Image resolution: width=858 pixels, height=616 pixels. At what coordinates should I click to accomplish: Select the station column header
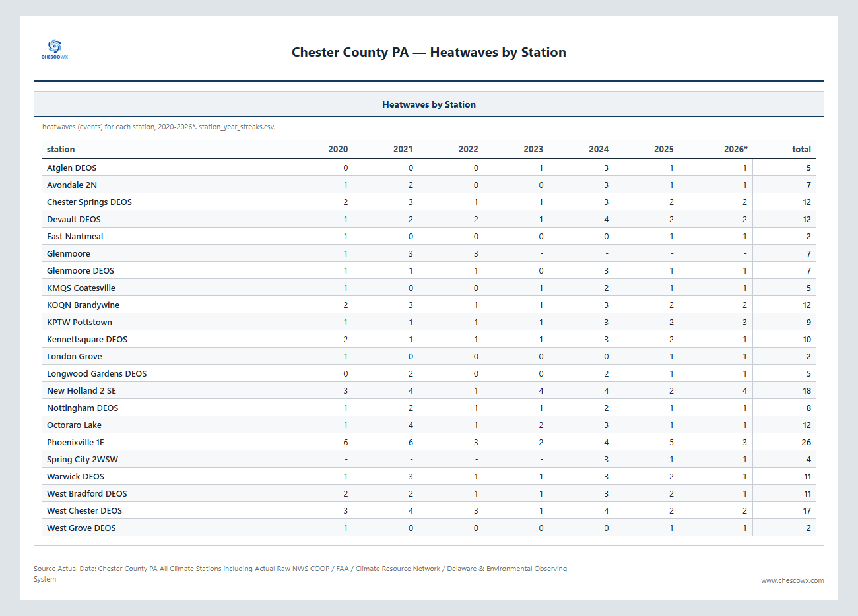pos(61,149)
